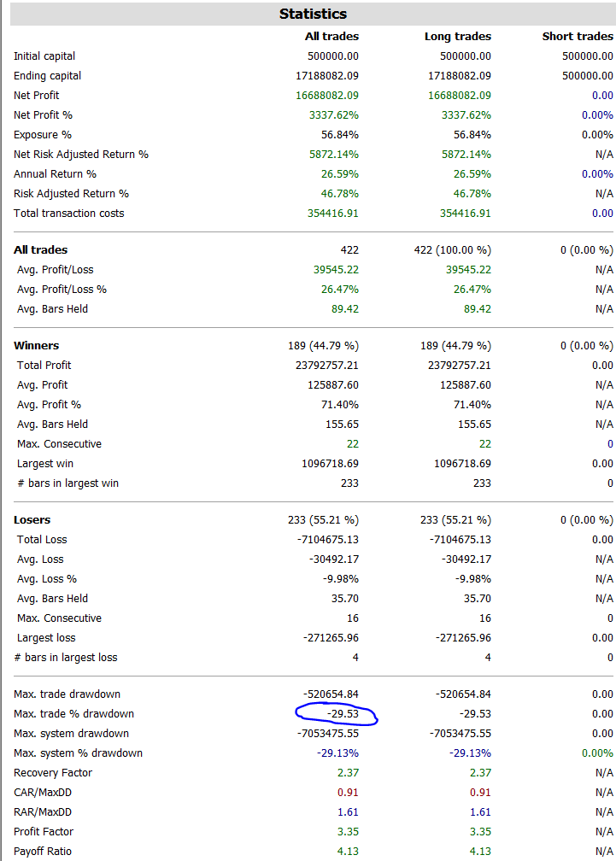Click All trades Net Profit value 16688082.09

click(327, 95)
